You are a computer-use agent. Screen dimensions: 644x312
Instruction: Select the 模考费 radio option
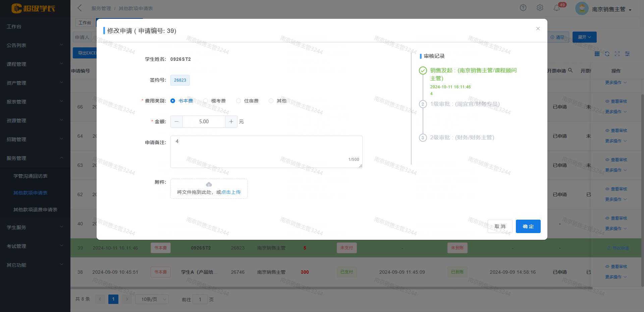coord(206,101)
